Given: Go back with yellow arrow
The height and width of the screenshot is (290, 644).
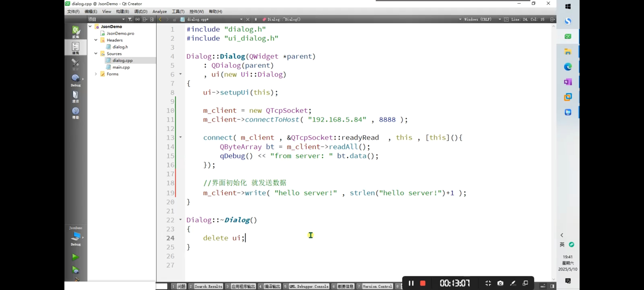Looking at the screenshot, I should (x=160, y=19).
